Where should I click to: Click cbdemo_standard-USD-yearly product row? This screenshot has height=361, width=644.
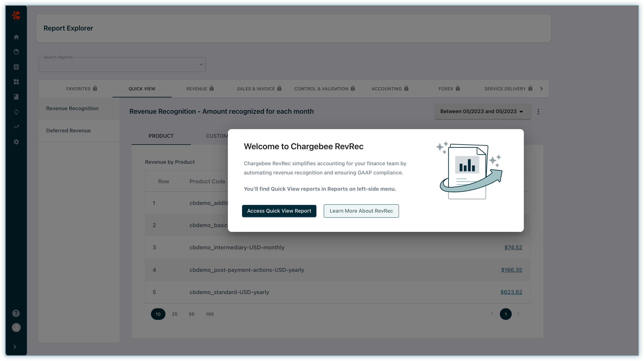pyautogui.click(x=337, y=292)
